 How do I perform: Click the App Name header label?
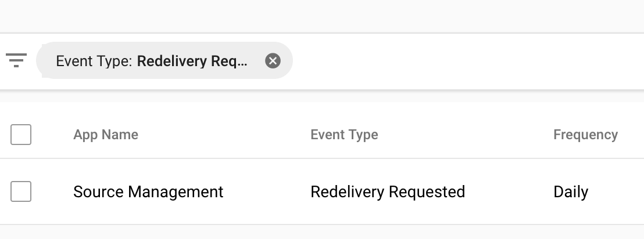pos(106,135)
